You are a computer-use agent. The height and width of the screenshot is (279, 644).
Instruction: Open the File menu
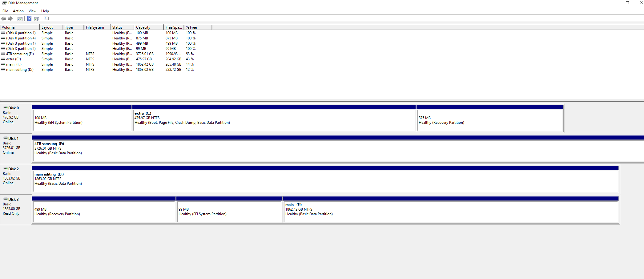5,11
